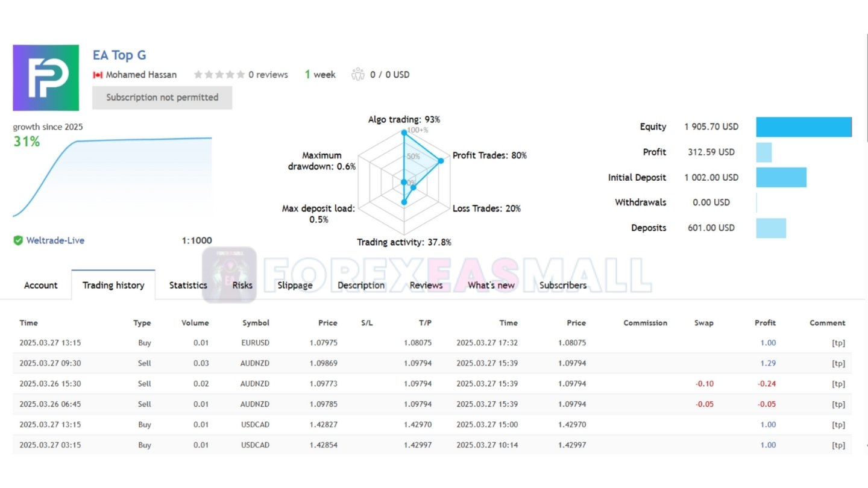868x488 pixels.
Task: Click the Commission column header
Action: tap(646, 323)
